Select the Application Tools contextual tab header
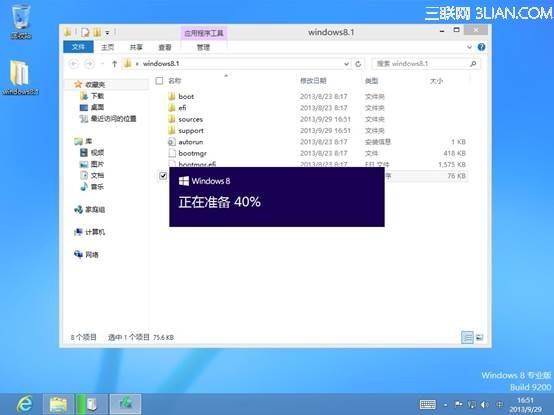Image resolution: width=554 pixels, height=415 pixels. pyautogui.click(x=204, y=33)
